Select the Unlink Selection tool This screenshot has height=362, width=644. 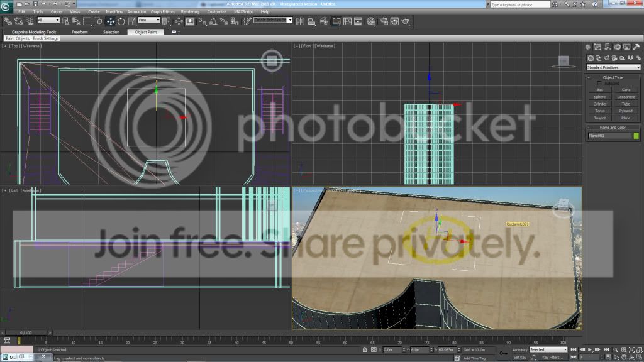coord(18,21)
